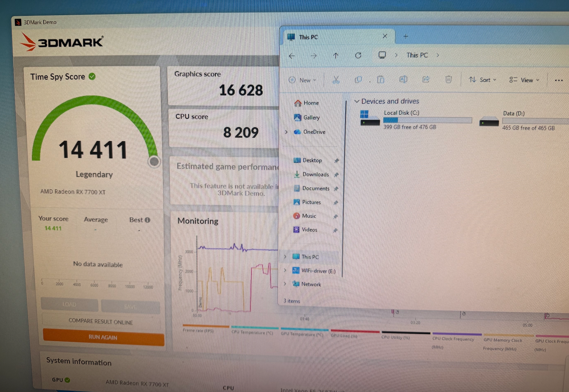569x392 pixels.
Task: Open Home in the navigation pane
Action: pyautogui.click(x=306, y=103)
